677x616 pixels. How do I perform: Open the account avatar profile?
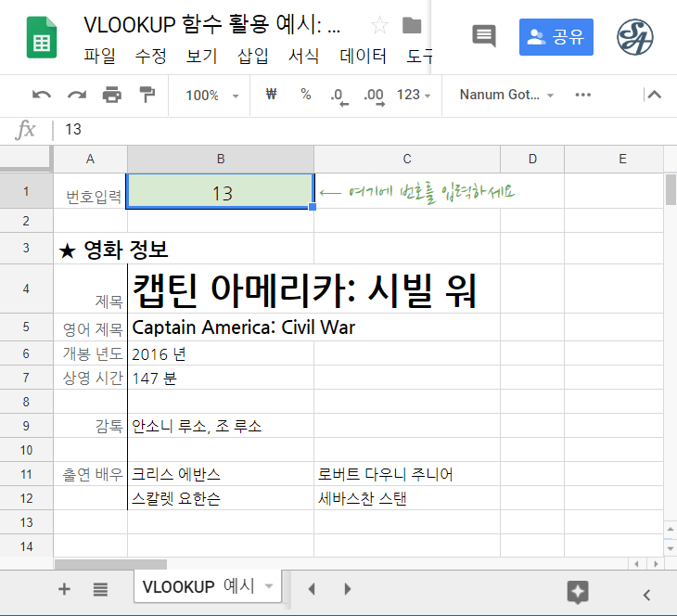(x=634, y=37)
